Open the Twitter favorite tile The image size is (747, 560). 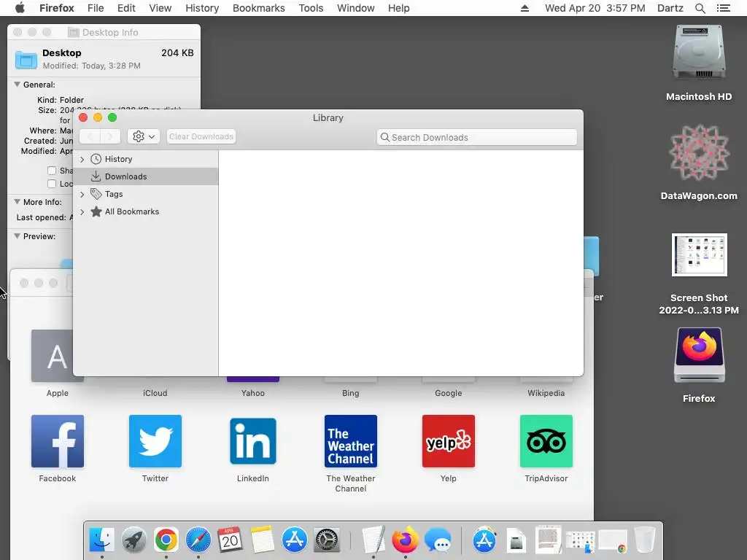tap(155, 441)
